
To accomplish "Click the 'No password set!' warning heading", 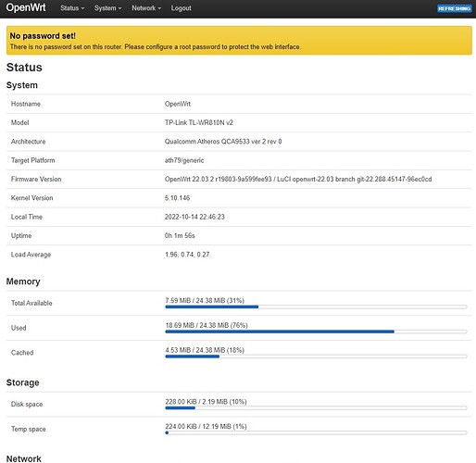I will click(43, 36).
